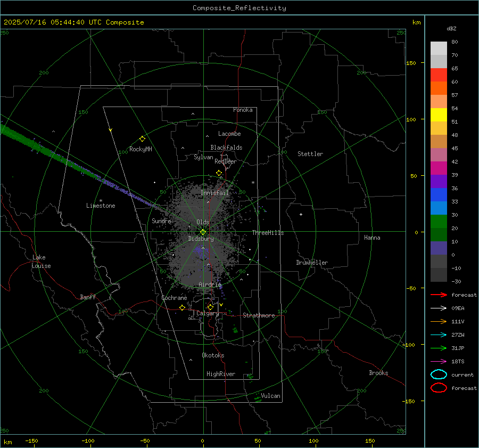Click the Innisfail city label
This screenshot has height=448, width=479.
click(215, 193)
